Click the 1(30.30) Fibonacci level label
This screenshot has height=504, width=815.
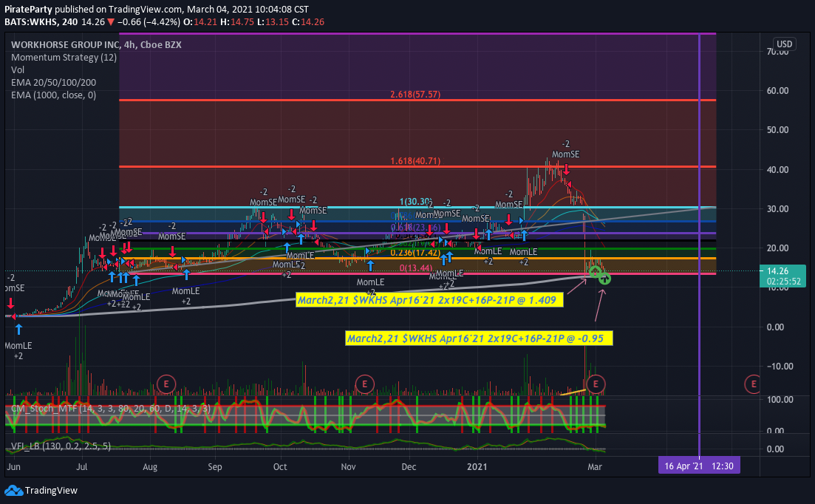415,202
